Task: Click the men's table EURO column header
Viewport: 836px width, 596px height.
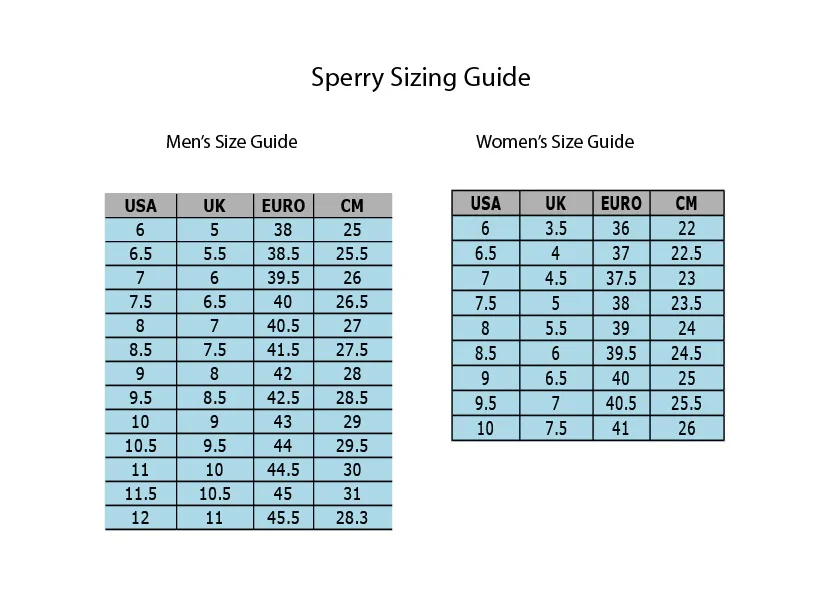Action: tap(283, 205)
